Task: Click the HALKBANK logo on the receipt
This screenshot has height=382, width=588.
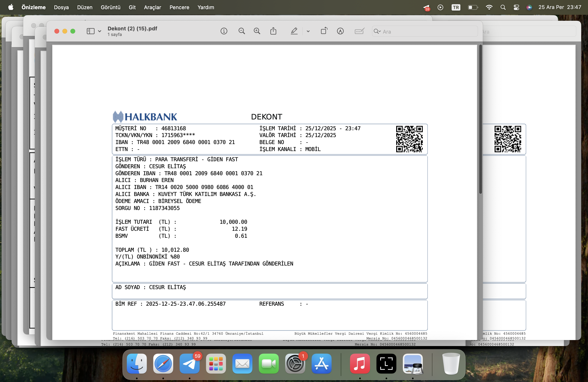Action: click(x=145, y=117)
